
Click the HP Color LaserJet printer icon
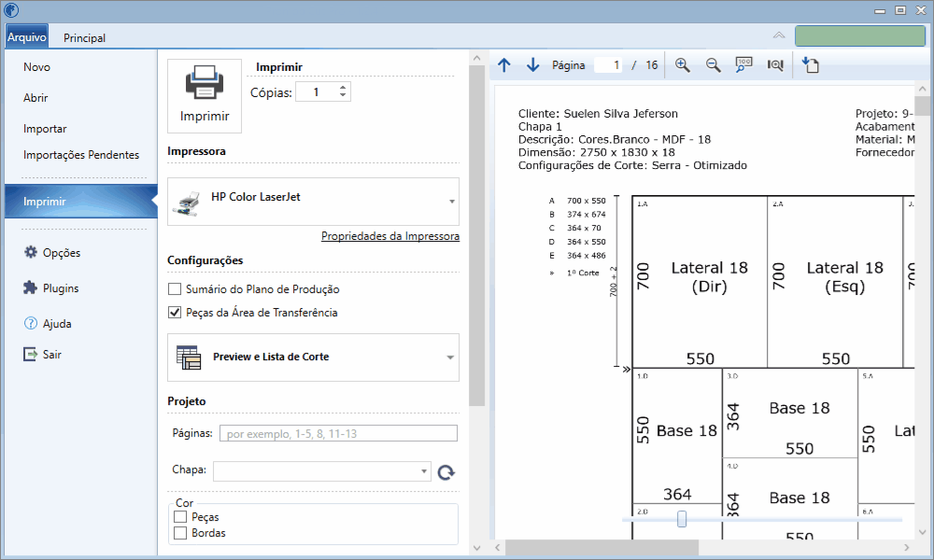click(187, 203)
